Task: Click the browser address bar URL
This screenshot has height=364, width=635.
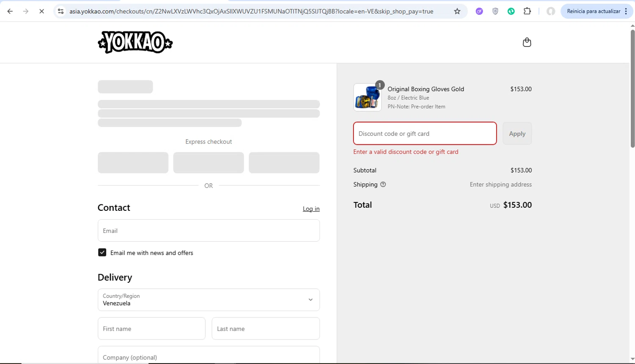Action: tap(251, 11)
